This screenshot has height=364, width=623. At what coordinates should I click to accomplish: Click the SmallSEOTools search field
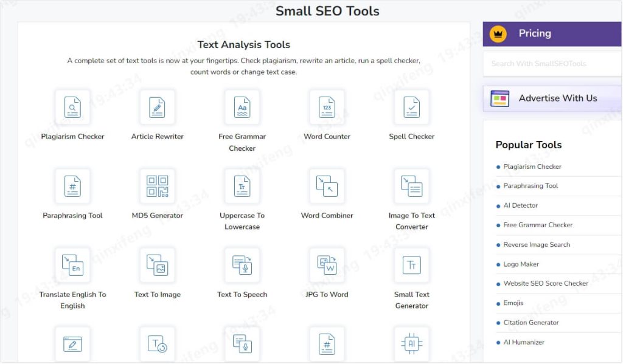(551, 63)
